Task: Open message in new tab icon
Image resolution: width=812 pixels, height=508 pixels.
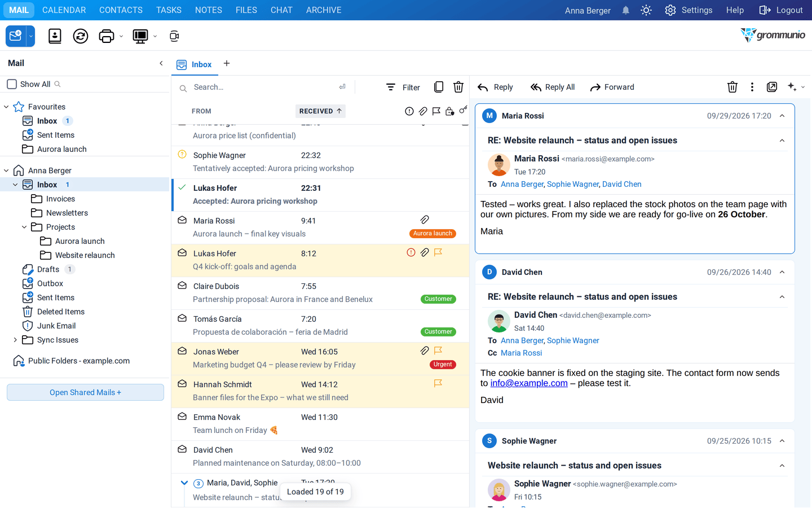Action: pyautogui.click(x=772, y=87)
